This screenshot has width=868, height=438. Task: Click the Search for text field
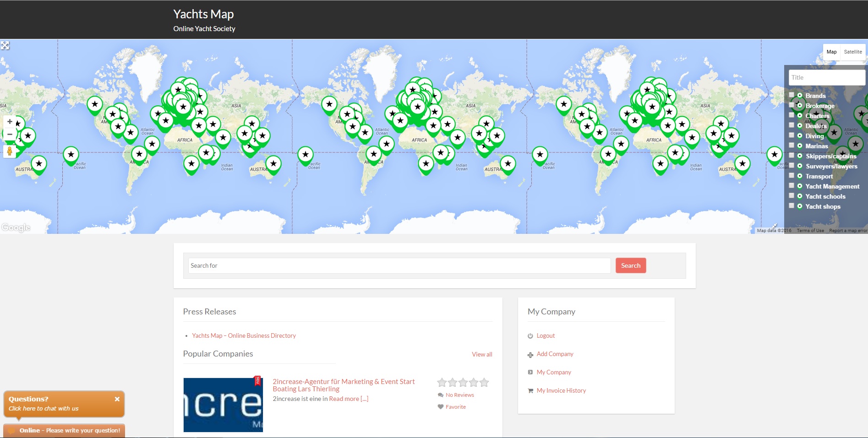[x=399, y=265]
